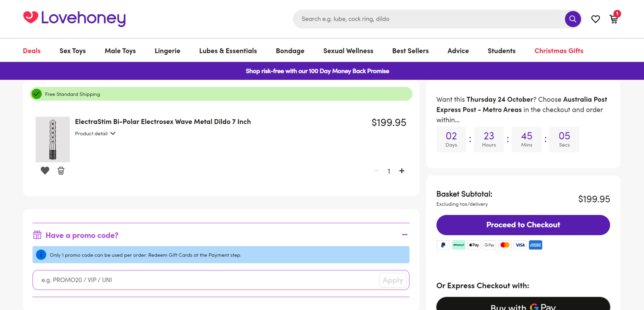Save item to wishlist with heart icon

point(45,170)
